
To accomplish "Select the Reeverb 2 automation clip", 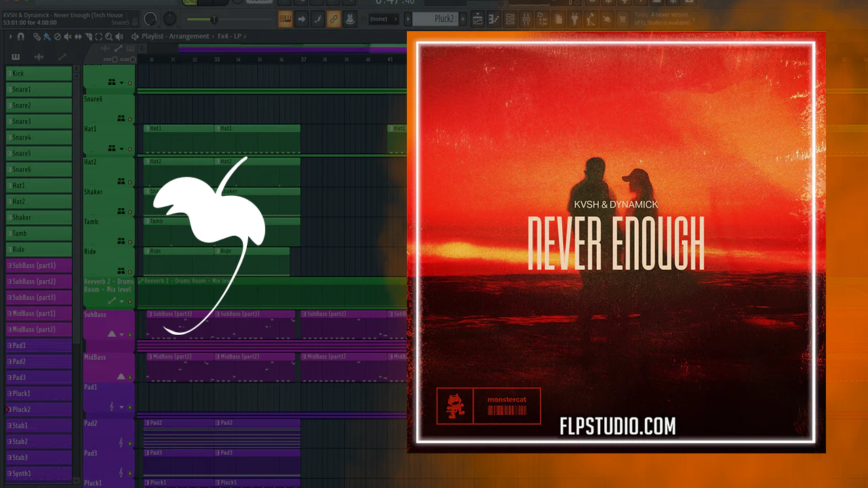I will click(271, 291).
